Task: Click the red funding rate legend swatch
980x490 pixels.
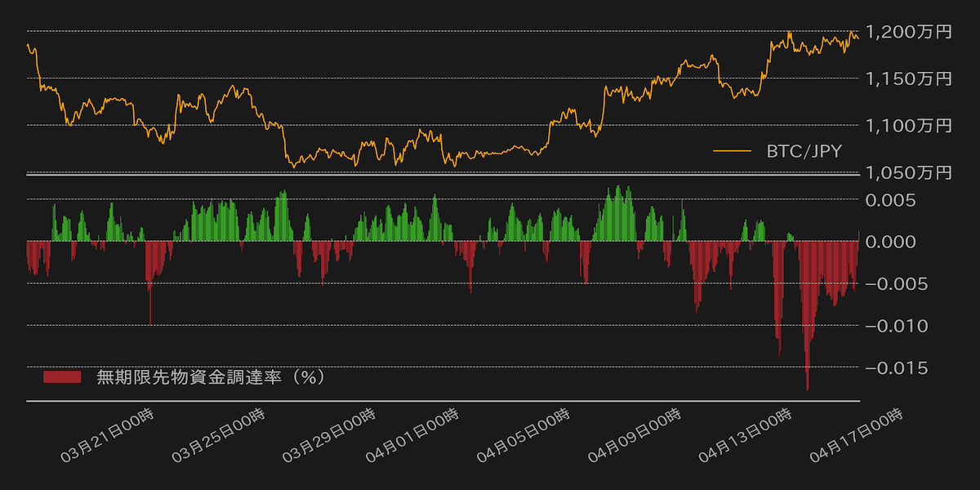Action: coord(62,376)
